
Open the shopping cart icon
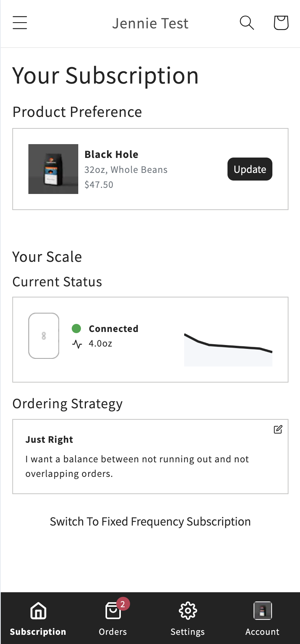click(281, 23)
